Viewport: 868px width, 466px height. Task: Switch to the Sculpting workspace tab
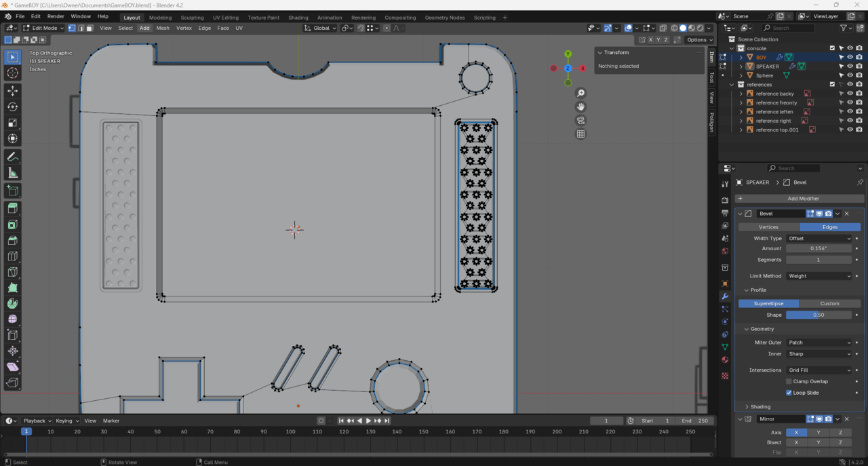[x=192, y=18]
